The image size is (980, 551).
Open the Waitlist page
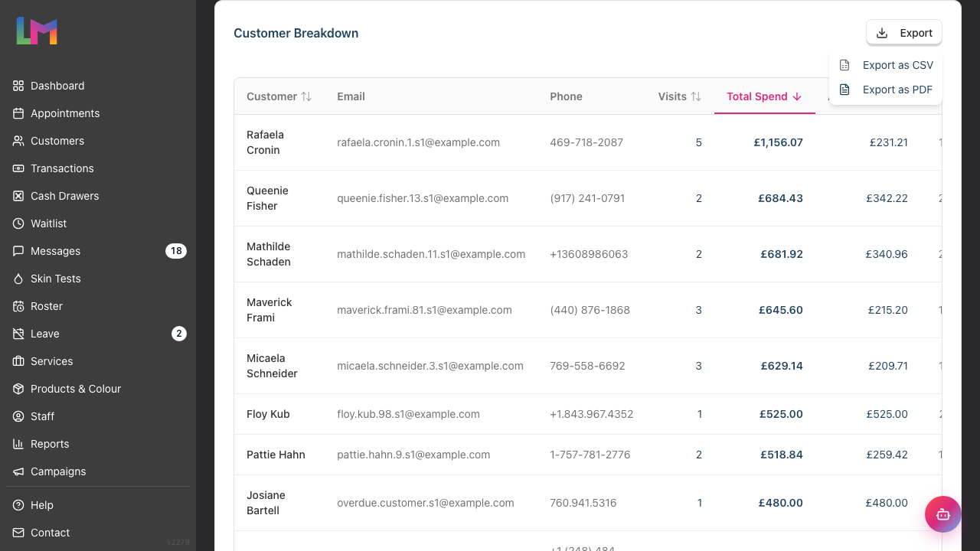click(98, 223)
